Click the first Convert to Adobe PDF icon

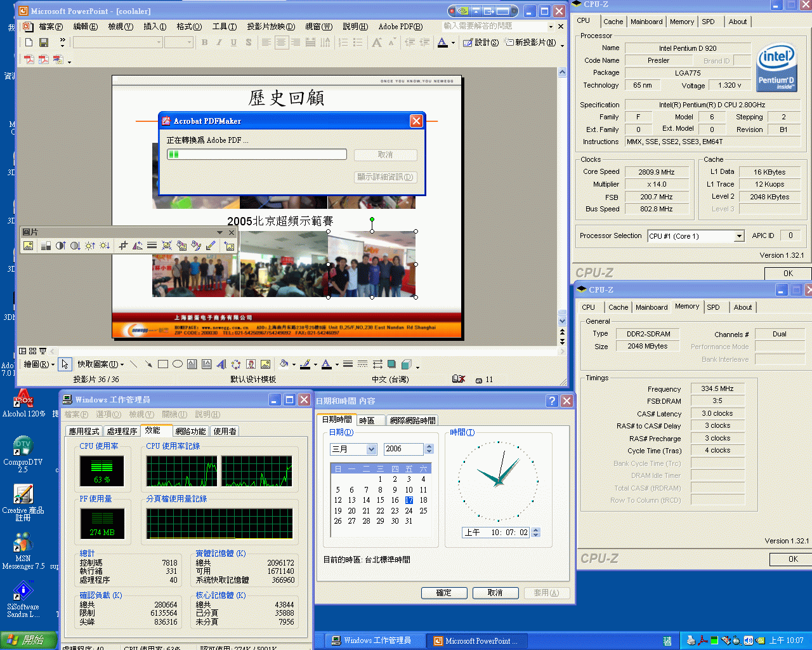point(29,60)
